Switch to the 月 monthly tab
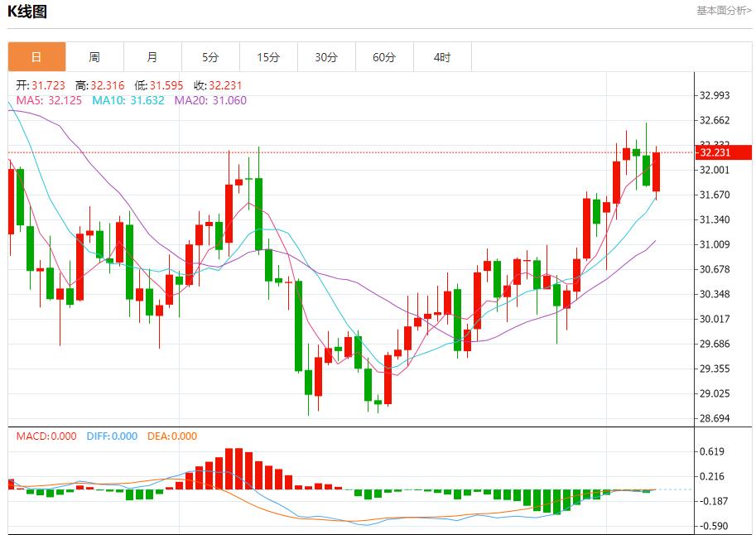Viewport: 756px width, 535px height. [152, 57]
